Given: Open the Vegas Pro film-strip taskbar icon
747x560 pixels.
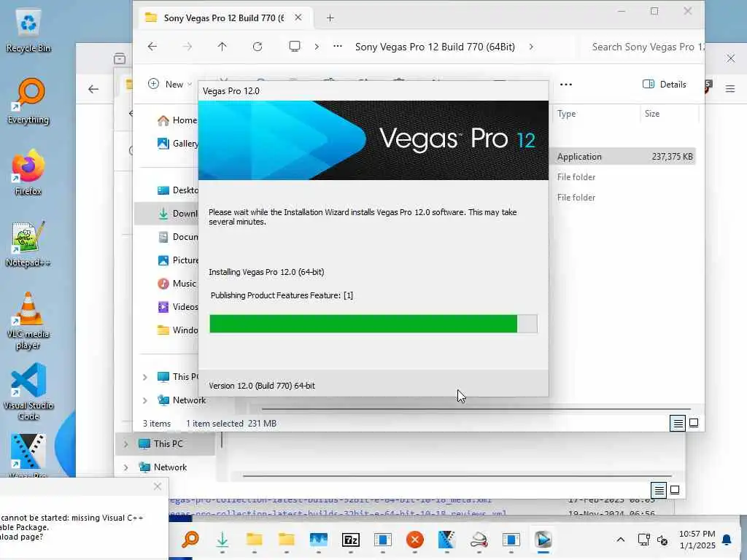Looking at the screenshot, I should pos(447,540).
